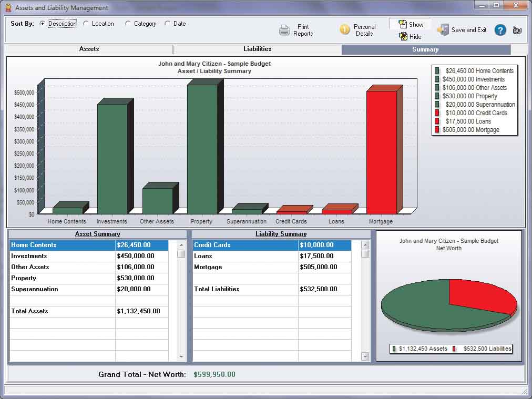This screenshot has width=532, height=399.
Task: Select the Superannuation asset row
Action: (89, 289)
